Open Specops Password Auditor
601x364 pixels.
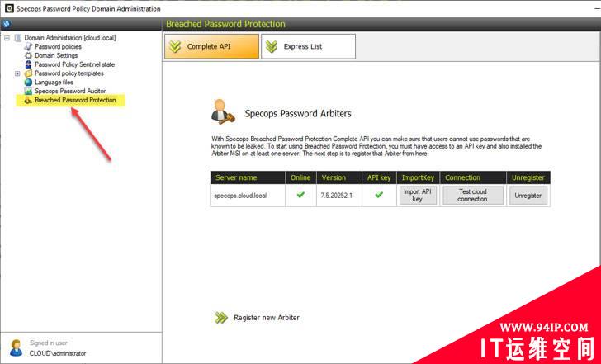tap(70, 91)
